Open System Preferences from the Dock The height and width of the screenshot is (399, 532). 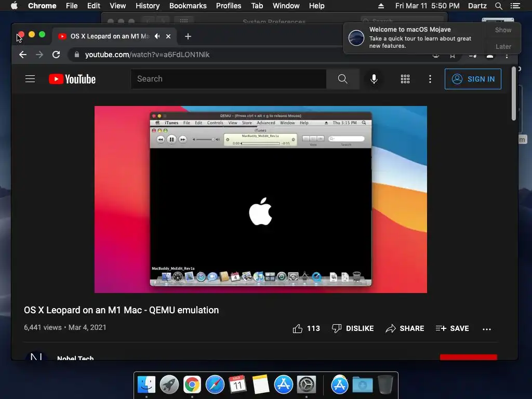point(307,385)
